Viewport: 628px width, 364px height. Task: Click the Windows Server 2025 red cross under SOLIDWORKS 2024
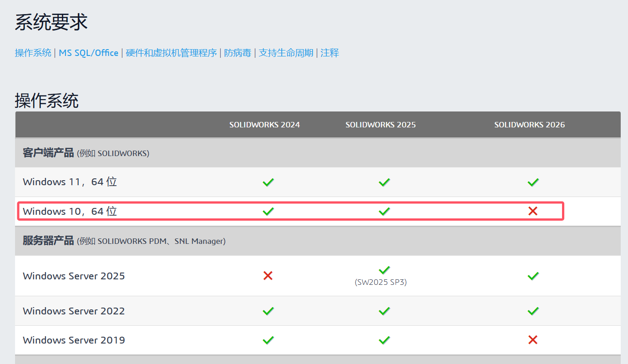pyautogui.click(x=268, y=276)
